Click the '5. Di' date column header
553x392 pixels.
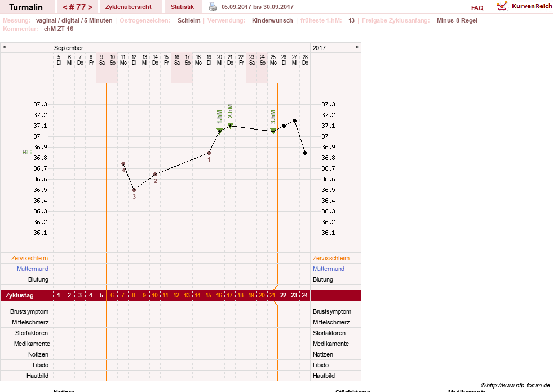coord(59,60)
